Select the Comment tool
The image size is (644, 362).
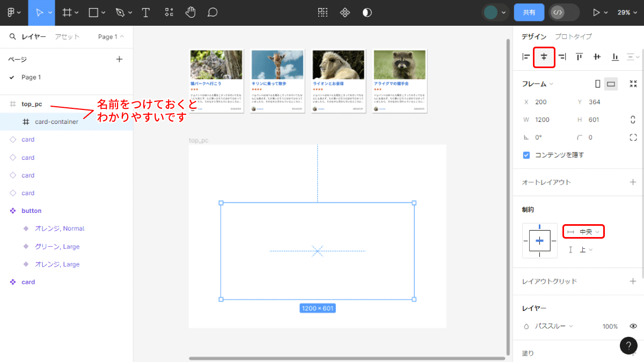pyautogui.click(x=213, y=12)
